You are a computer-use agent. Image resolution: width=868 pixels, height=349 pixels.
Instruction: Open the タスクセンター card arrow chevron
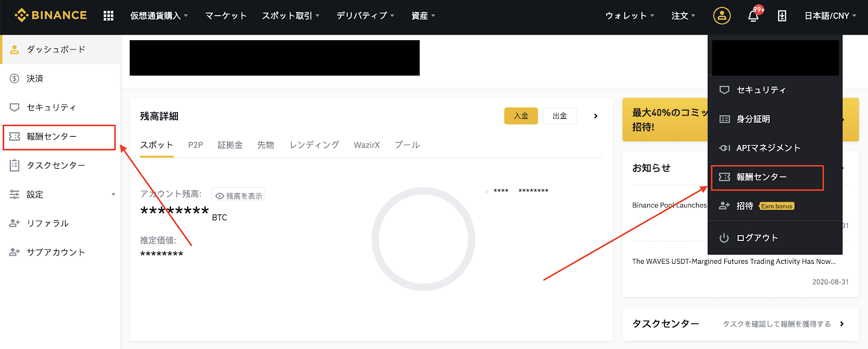click(842, 324)
